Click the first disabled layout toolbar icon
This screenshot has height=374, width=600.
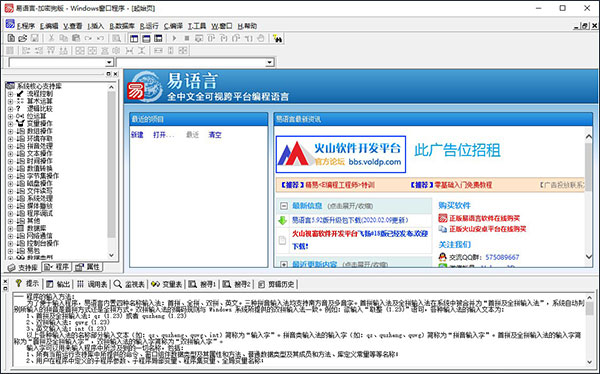point(10,51)
